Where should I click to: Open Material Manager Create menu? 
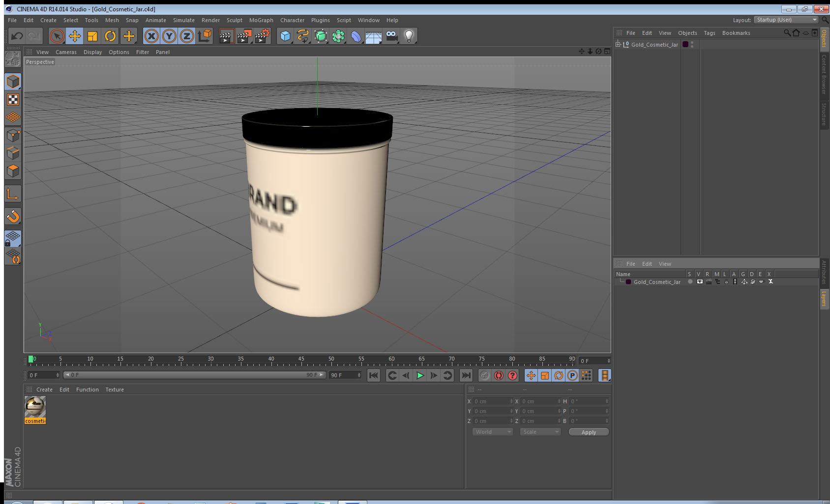coord(44,390)
